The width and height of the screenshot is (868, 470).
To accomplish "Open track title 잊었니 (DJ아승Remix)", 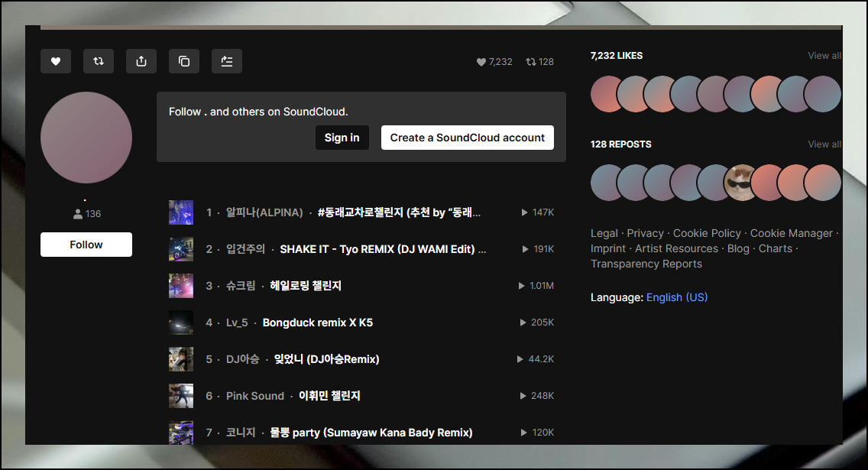I will point(326,359).
